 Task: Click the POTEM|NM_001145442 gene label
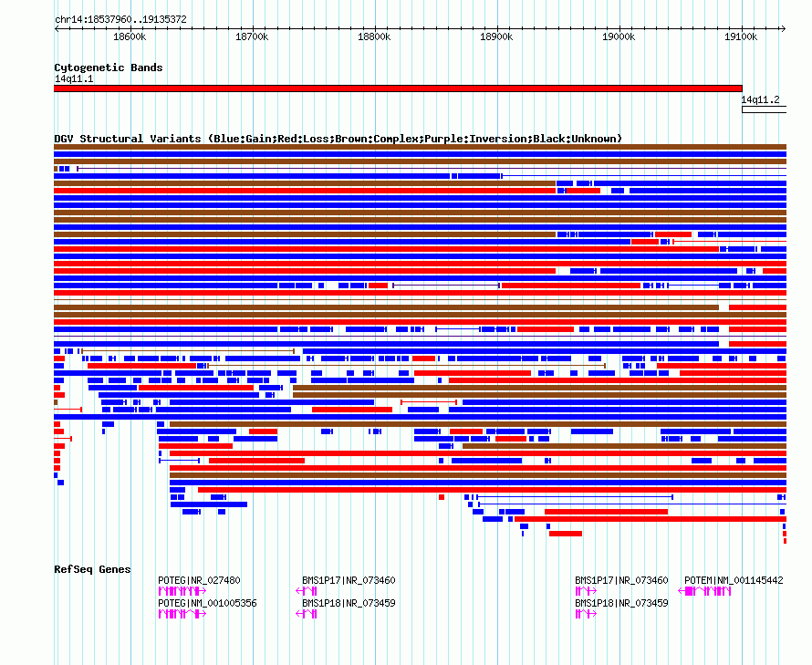point(734,580)
